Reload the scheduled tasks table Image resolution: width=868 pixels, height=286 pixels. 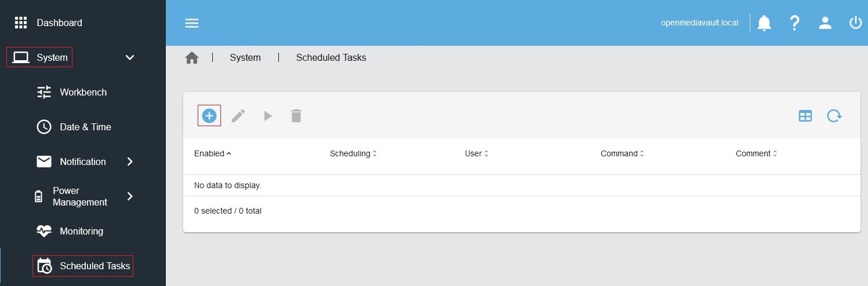834,116
